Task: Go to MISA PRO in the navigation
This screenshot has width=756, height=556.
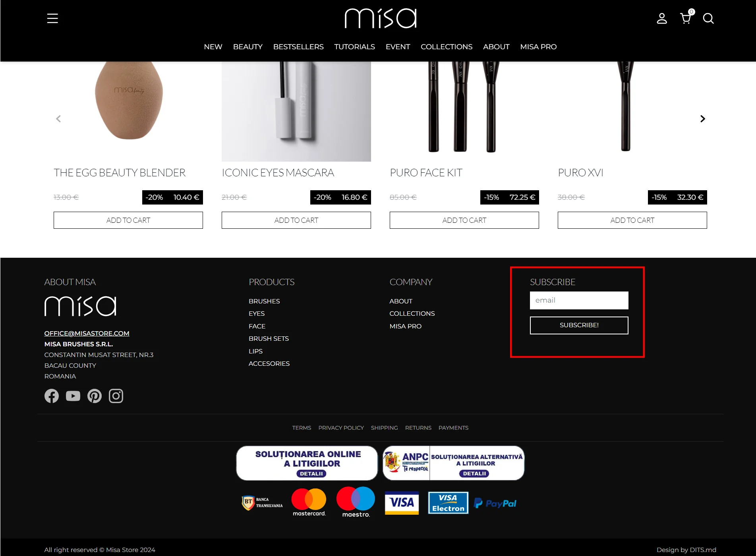Action: [538, 47]
